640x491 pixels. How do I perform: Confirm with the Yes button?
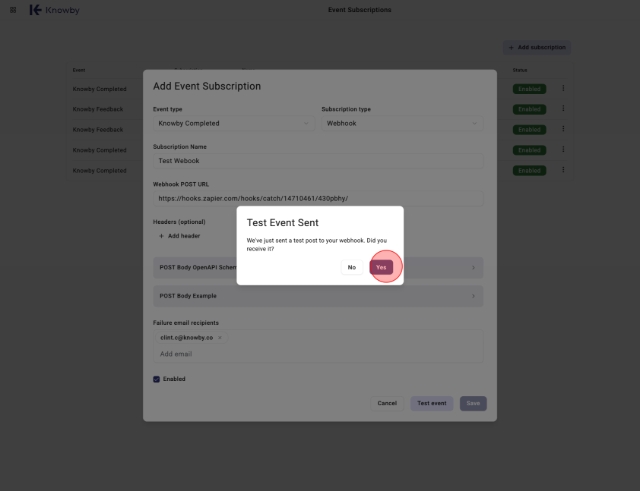pyautogui.click(x=381, y=267)
